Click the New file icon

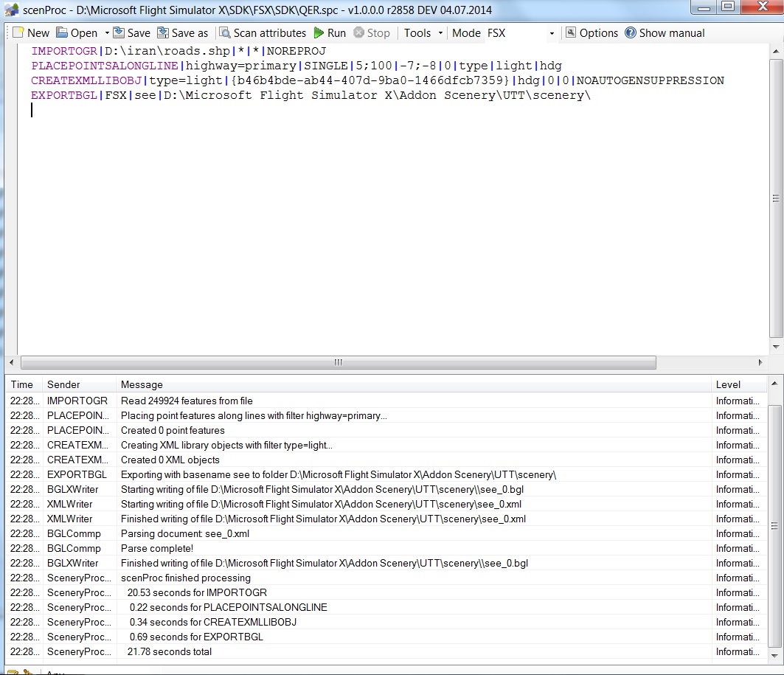[18, 32]
